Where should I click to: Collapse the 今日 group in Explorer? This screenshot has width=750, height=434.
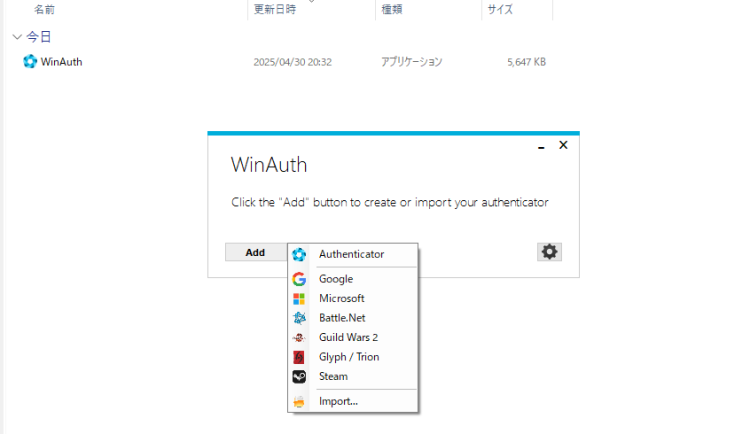(x=17, y=37)
